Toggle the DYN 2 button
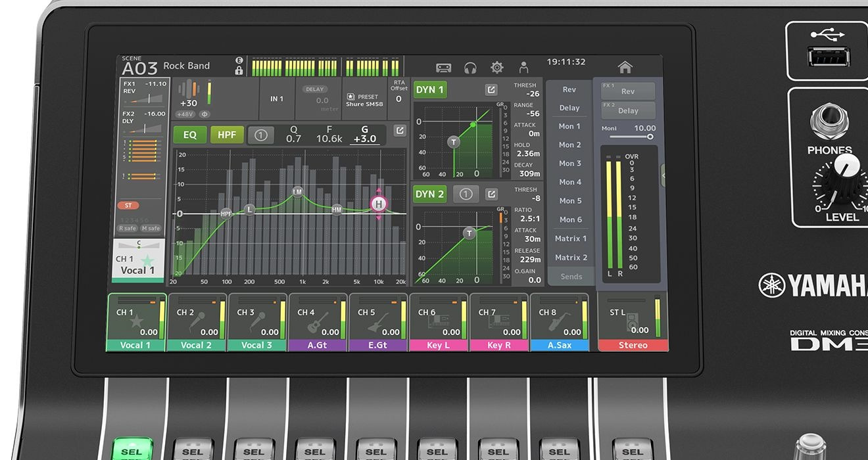Viewport: 868px width, 460px height. [x=430, y=194]
